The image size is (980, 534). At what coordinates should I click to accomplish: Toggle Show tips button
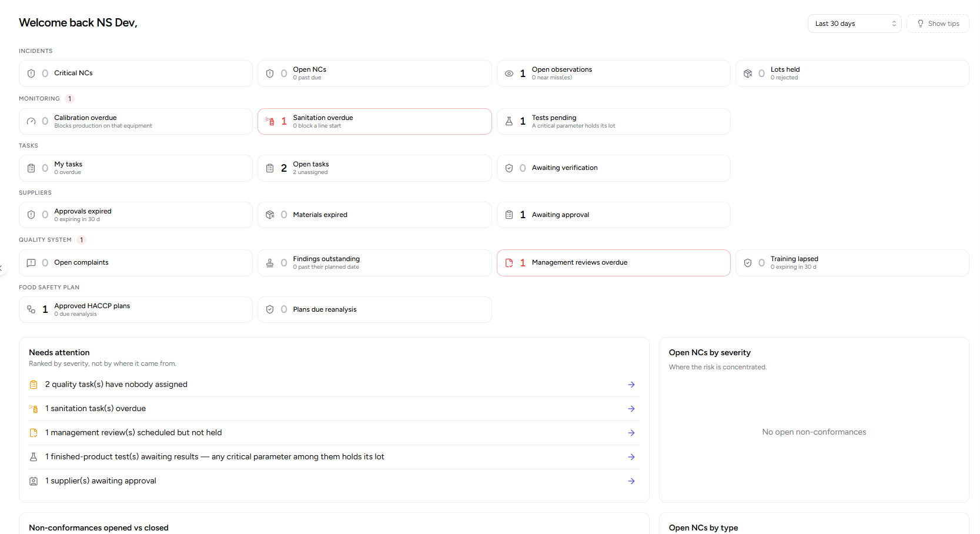tap(938, 24)
